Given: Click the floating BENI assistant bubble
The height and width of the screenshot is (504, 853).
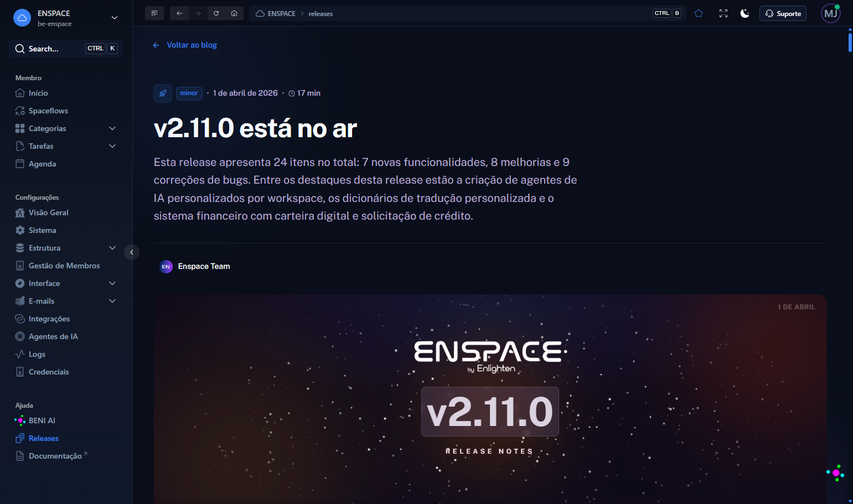Looking at the screenshot, I should point(835,473).
